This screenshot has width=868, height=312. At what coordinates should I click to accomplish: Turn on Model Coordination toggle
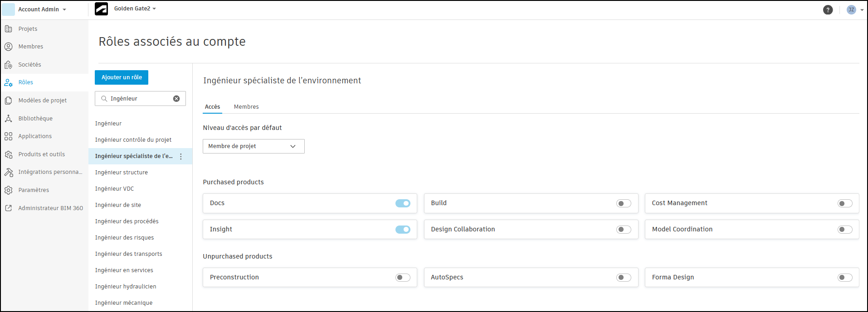[x=845, y=230]
